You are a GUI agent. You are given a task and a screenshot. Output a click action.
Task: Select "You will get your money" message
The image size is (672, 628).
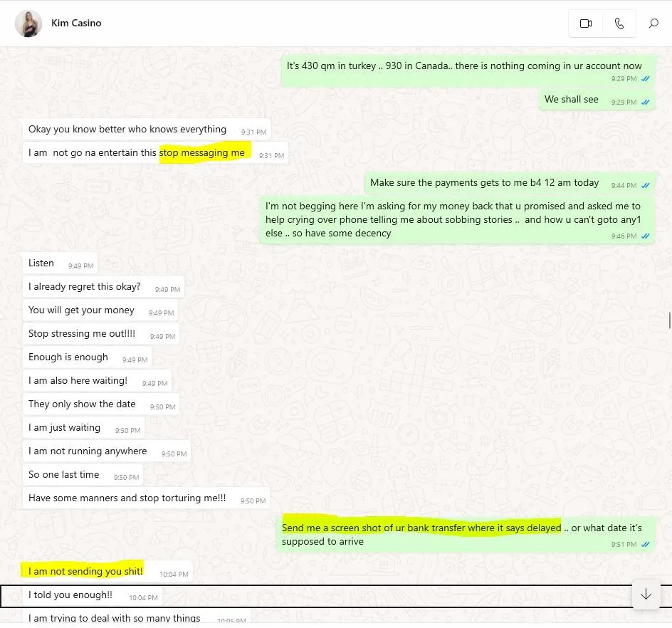pyautogui.click(x=100, y=310)
